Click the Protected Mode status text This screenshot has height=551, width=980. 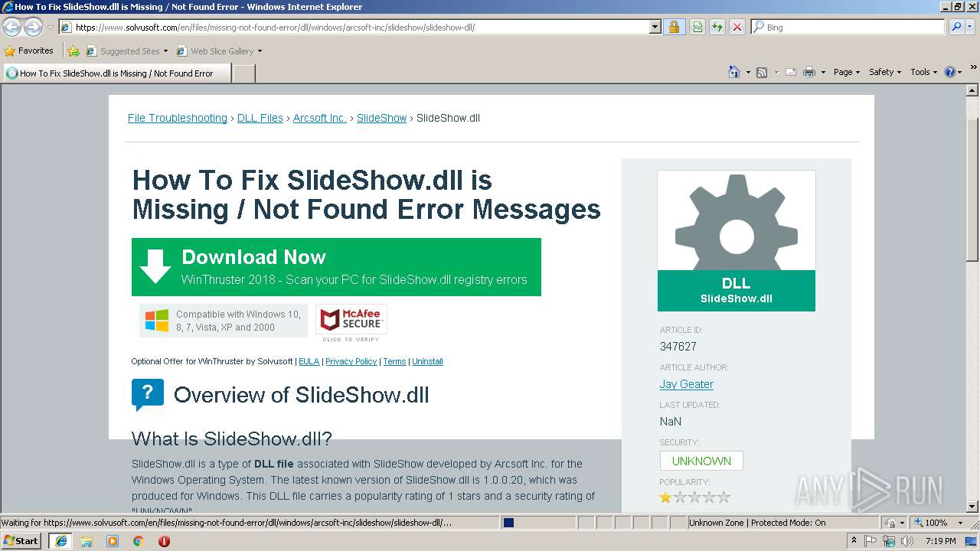[x=757, y=523]
